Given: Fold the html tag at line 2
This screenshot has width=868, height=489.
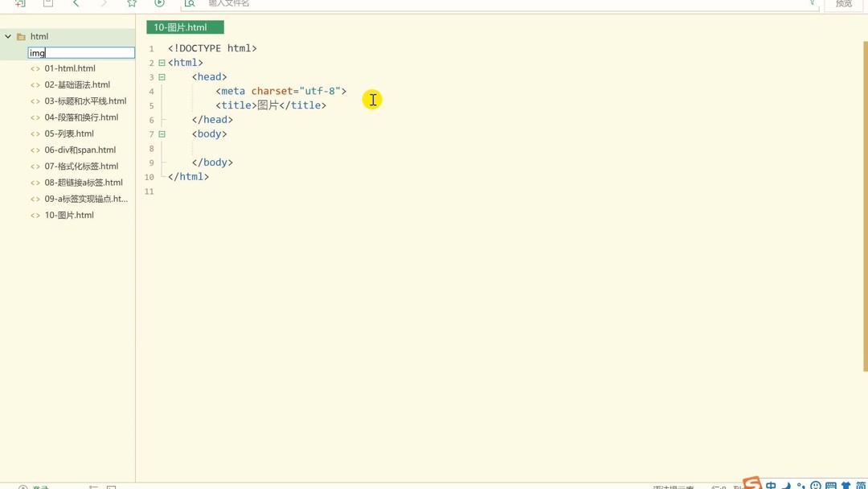Looking at the screenshot, I should pos(162,63).
